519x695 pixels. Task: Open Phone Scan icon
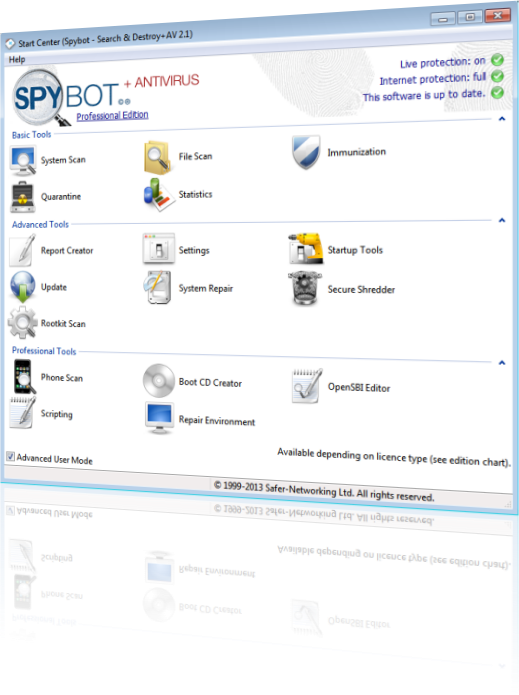23,377
